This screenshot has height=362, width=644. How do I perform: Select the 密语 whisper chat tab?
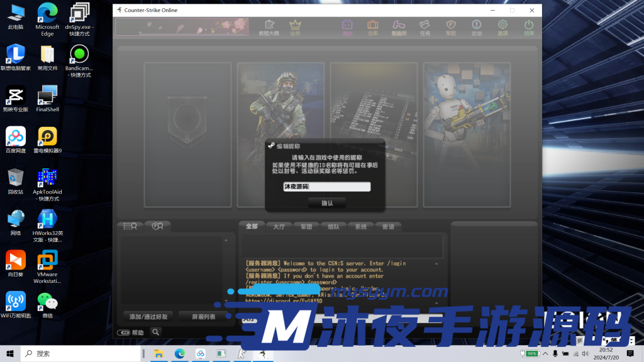tap(388, 226)
